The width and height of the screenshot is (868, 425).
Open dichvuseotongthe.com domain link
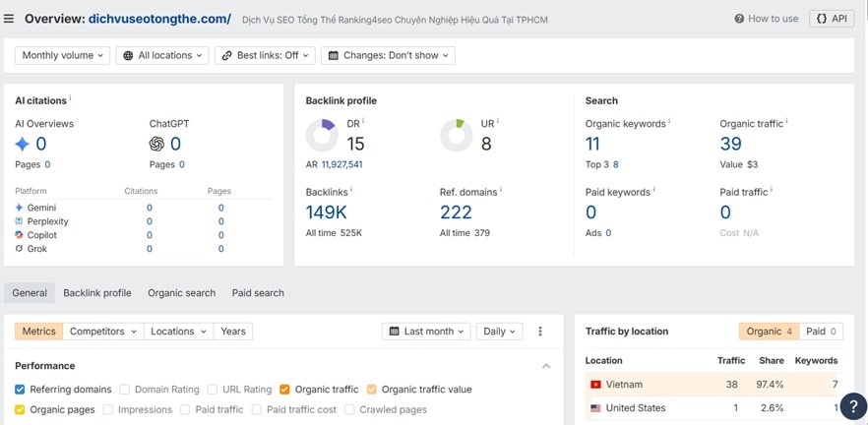(160, 19)
